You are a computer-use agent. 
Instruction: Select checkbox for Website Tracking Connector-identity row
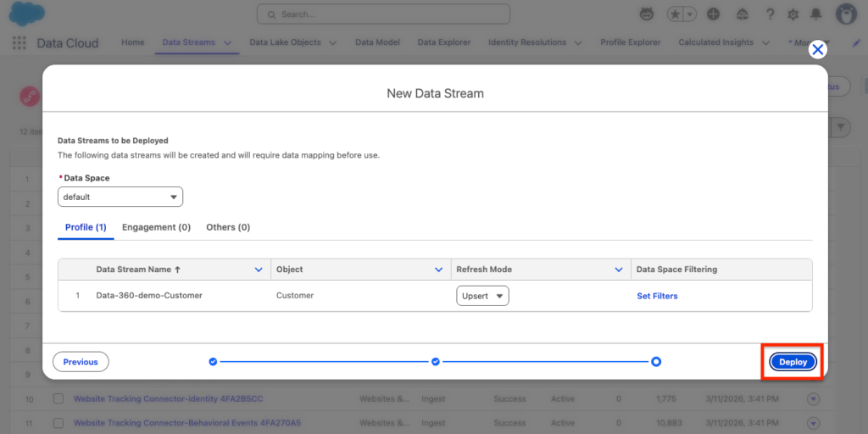58,398
